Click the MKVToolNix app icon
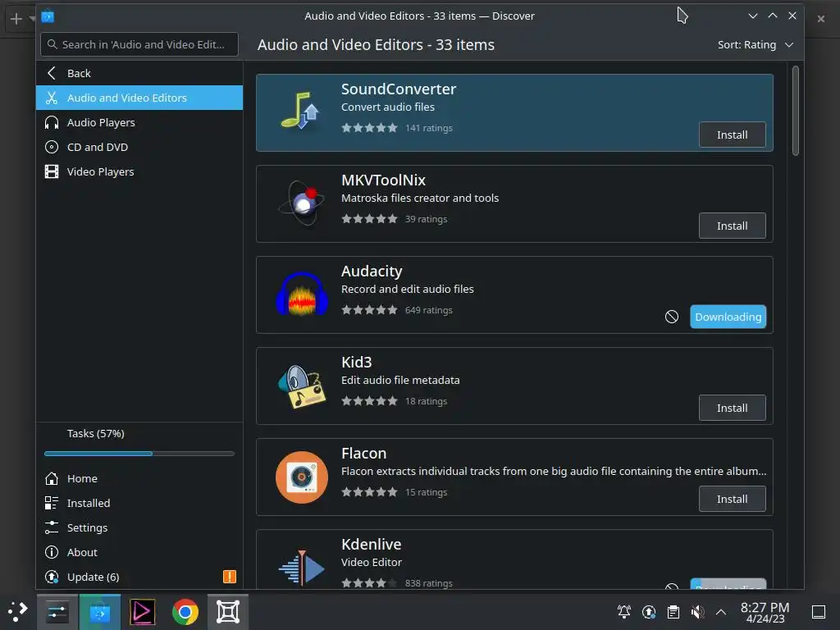This screenshot has width=840, height=630. [302, 203]
